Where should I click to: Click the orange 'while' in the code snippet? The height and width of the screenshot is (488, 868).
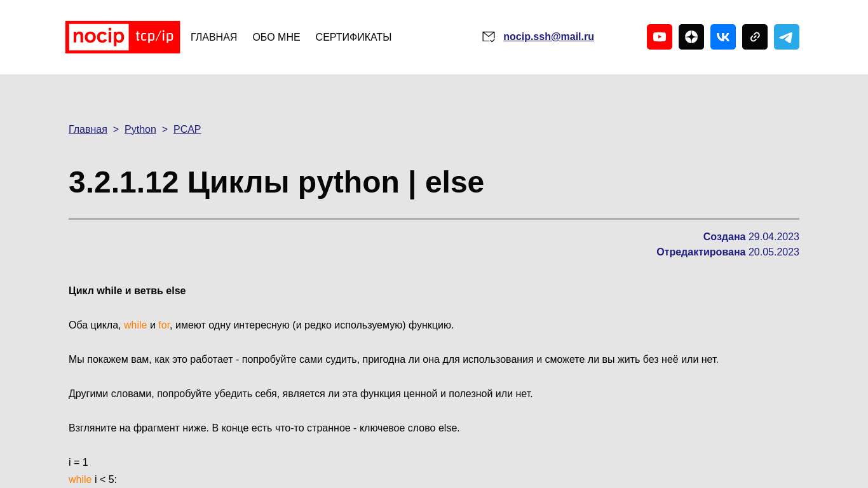[x=80, y=480]
